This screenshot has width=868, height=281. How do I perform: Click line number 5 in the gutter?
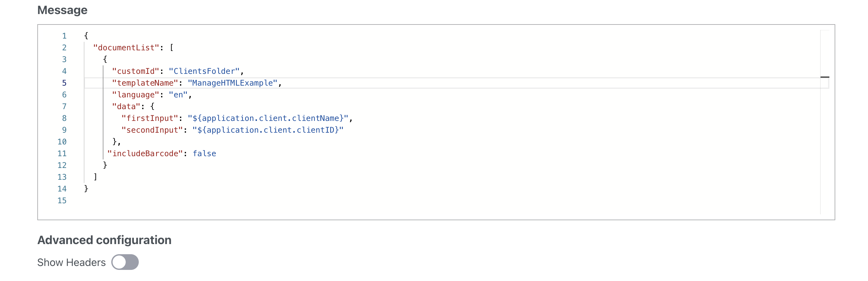pos(64,83)
